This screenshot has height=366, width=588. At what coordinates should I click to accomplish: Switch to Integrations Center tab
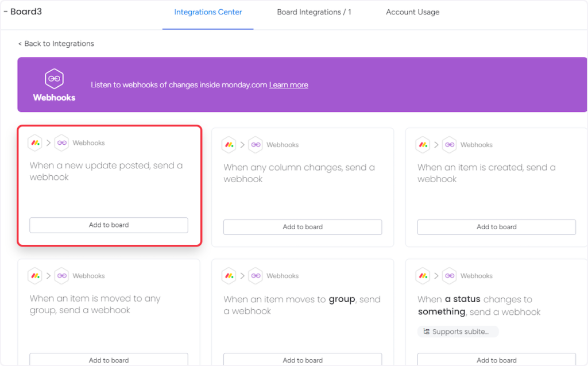208,12
